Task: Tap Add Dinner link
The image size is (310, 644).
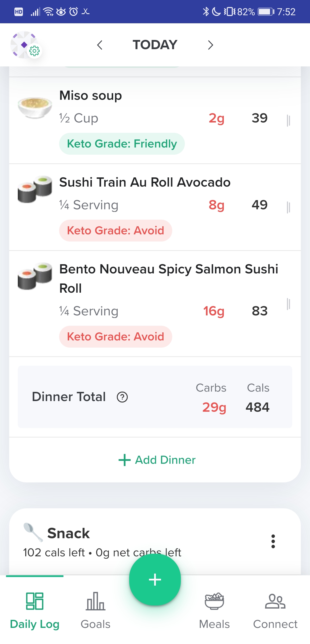Action: tap(157, 460)
